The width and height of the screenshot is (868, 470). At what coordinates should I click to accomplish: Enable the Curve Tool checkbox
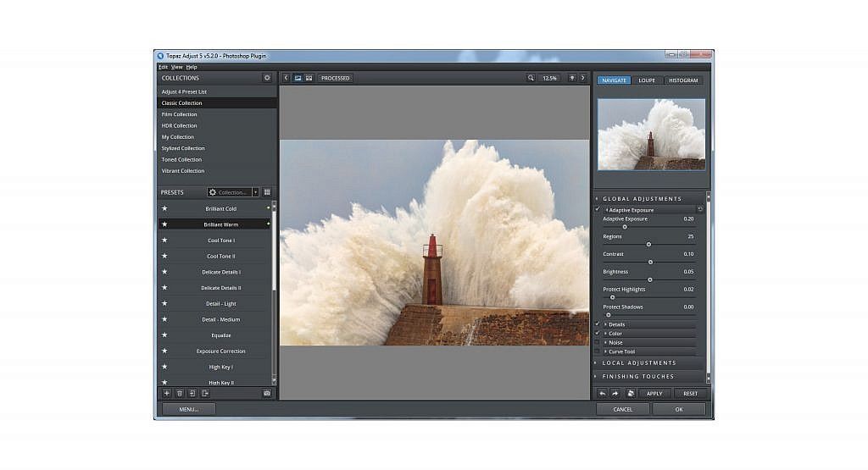[598, 351]
